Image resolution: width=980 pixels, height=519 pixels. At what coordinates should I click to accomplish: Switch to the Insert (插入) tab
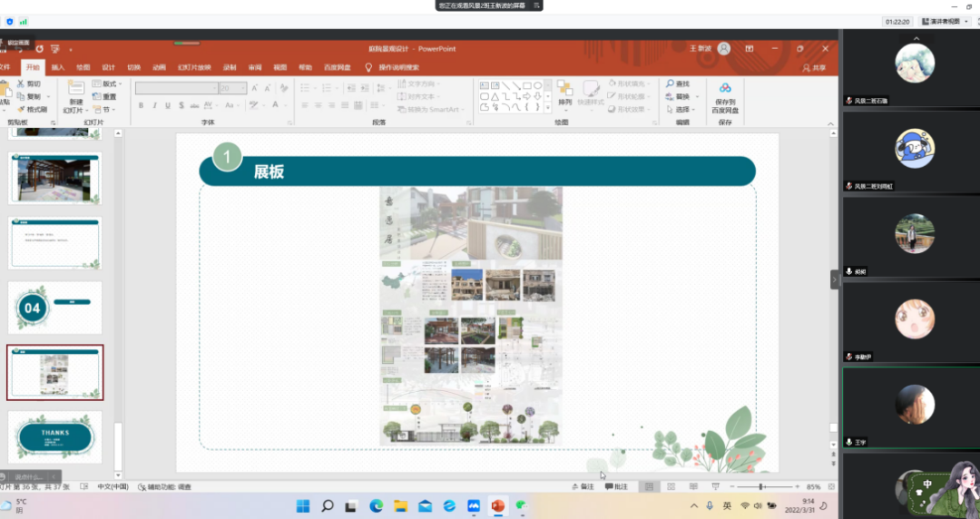click(x=57, y=67)
